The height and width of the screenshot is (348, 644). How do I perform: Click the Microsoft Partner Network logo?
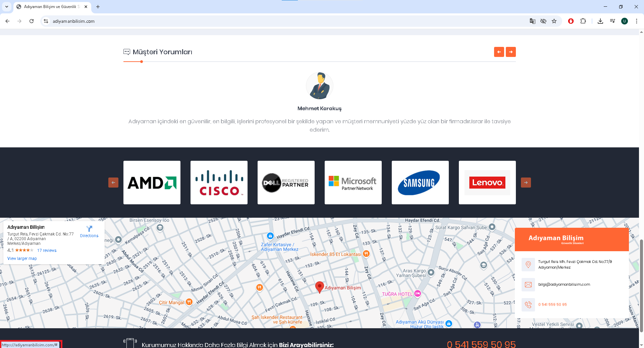coord(353,183)
